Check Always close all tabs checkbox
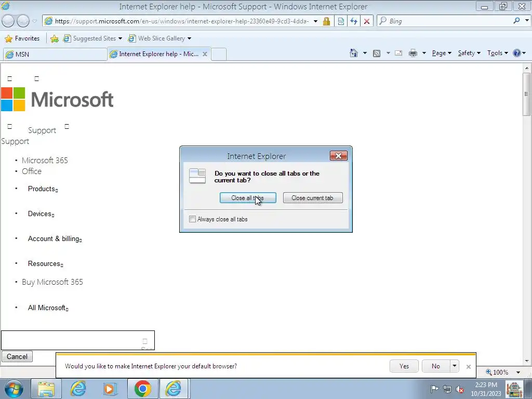 192,219
